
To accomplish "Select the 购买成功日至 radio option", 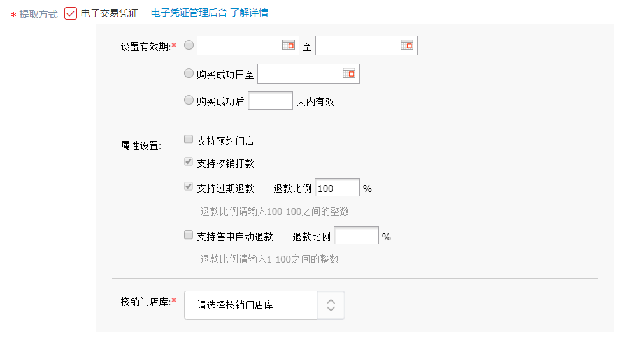I will 189,73.
